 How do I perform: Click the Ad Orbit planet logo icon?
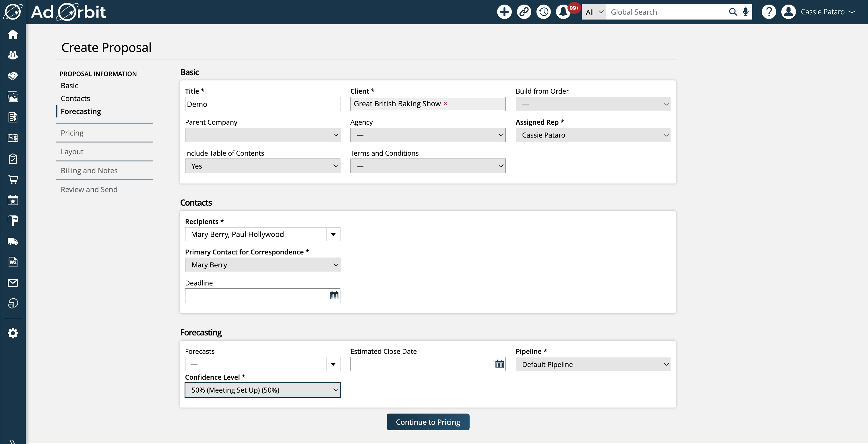[13, 12]
